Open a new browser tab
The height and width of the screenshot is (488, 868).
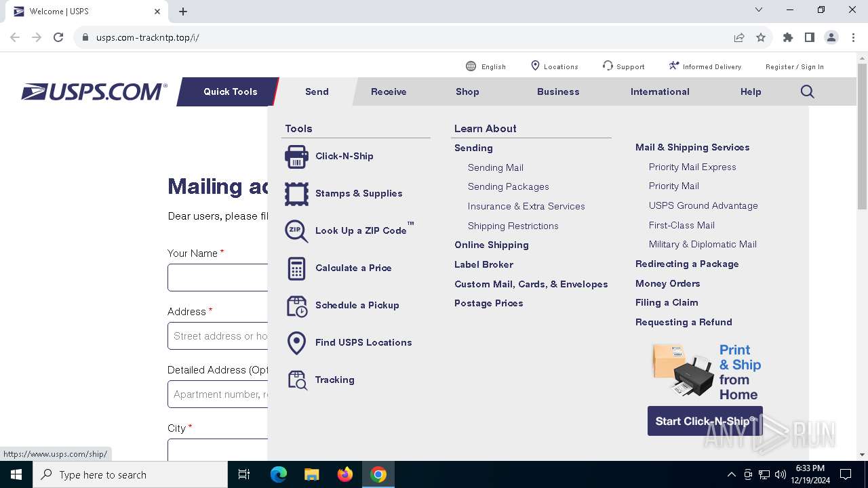point(183,12)
